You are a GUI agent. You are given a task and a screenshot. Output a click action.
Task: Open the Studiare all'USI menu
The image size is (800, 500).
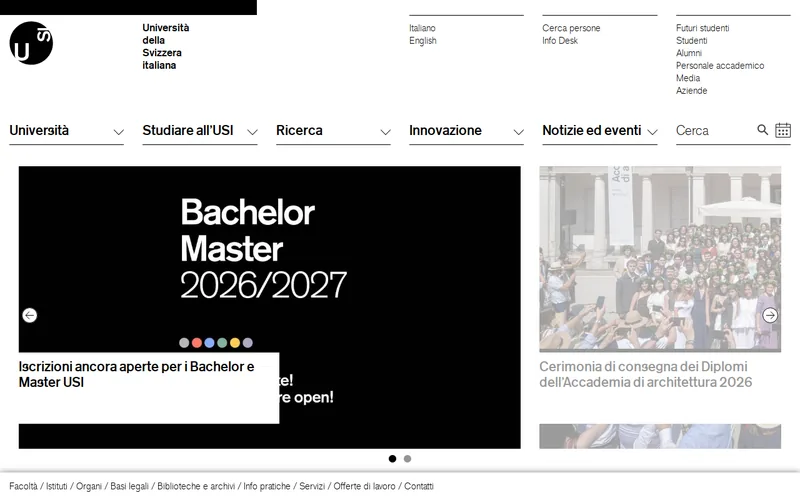[x=188, y=131]
